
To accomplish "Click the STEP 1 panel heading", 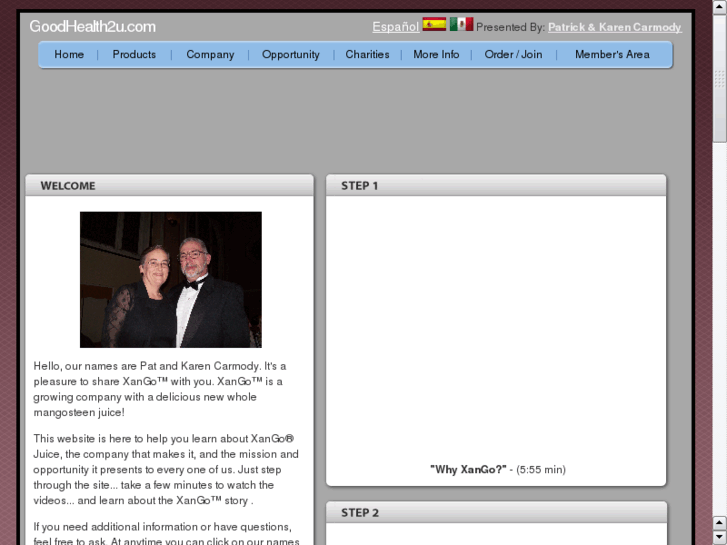I will [x=359, y=186].
